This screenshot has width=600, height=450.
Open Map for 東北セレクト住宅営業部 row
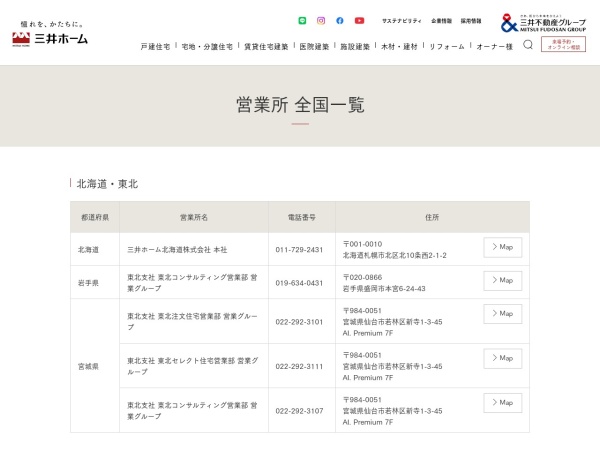point(502,358)
